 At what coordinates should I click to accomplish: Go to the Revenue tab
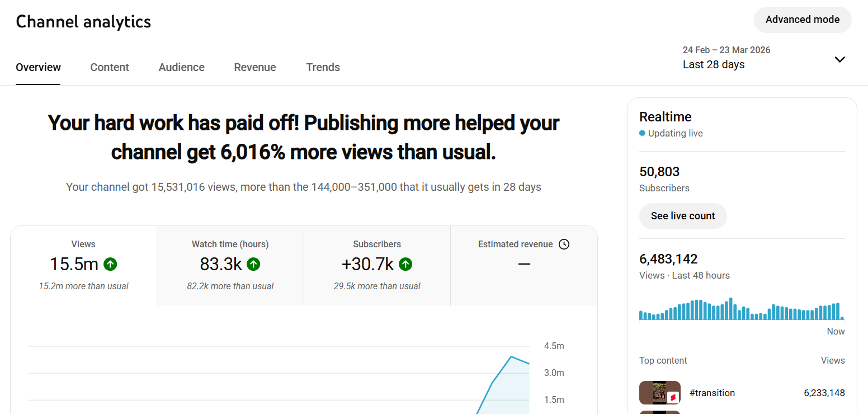click(255, 67)
